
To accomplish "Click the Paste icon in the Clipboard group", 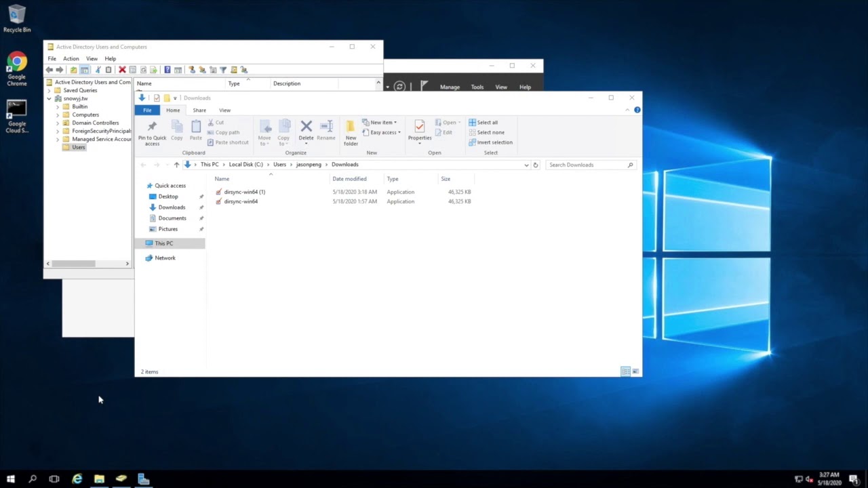I will (196, 126).
